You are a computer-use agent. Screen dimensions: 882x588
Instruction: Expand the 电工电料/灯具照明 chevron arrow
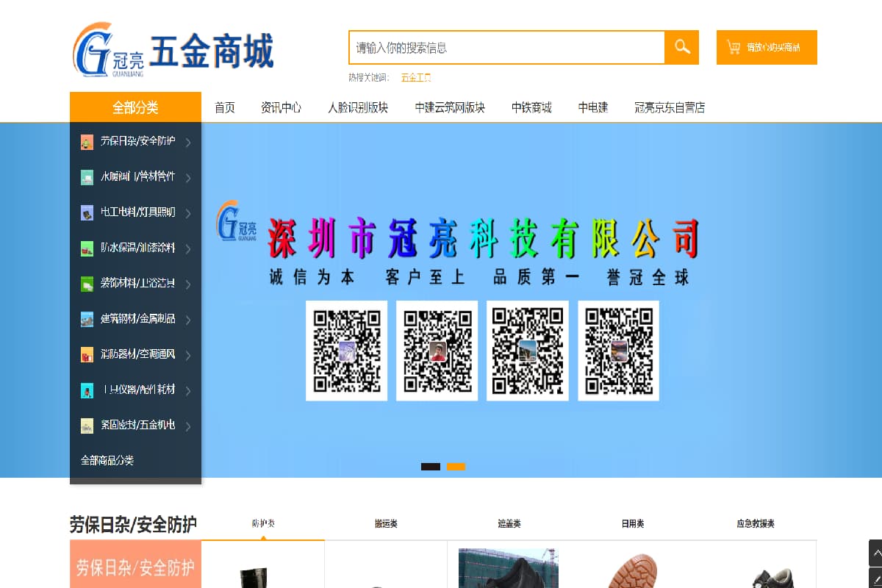188,213
